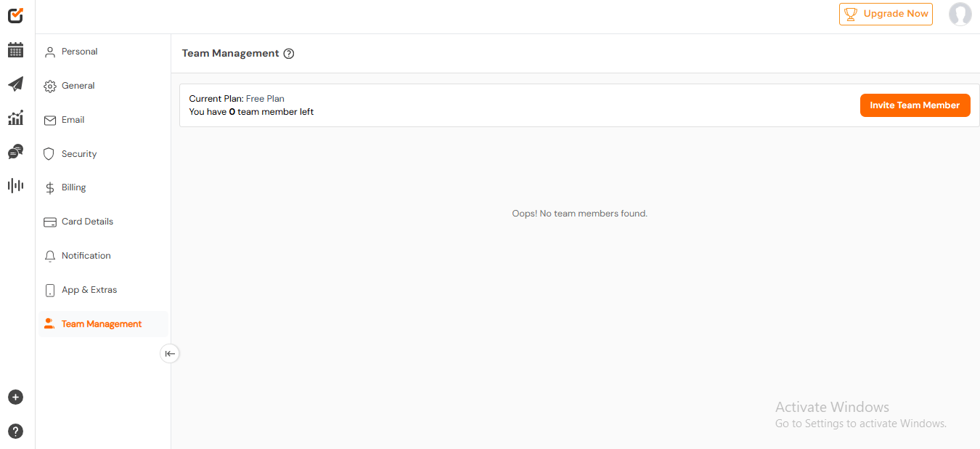Screen dimensions: 980x449
Task: Click Invite Team Member button
Action: [915, 105]
